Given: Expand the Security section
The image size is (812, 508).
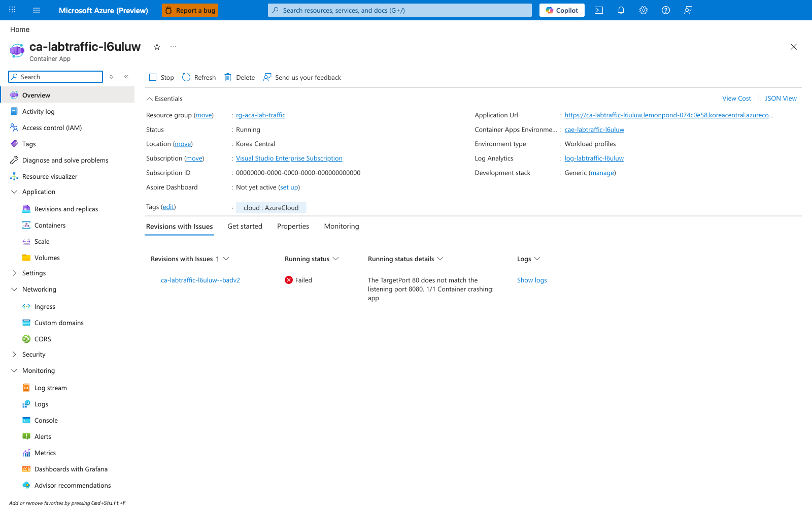Looking at the screenshot, I should coord(14,354).
